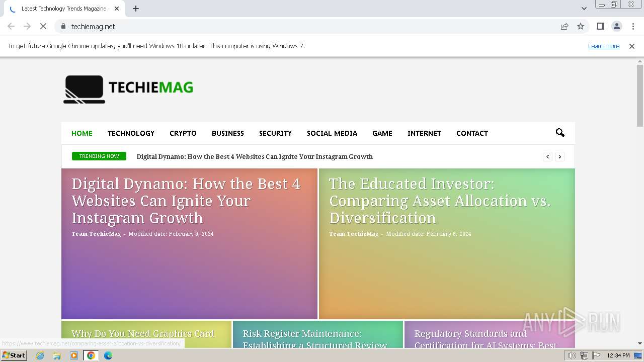Click the modified date February 9, 2024
The width and height of the screenshot is (644, 362).
pos(191,234)
